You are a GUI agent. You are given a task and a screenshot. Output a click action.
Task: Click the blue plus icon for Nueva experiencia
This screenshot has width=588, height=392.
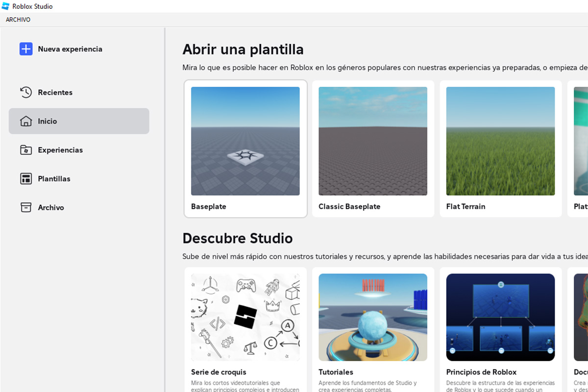[26, 49]
